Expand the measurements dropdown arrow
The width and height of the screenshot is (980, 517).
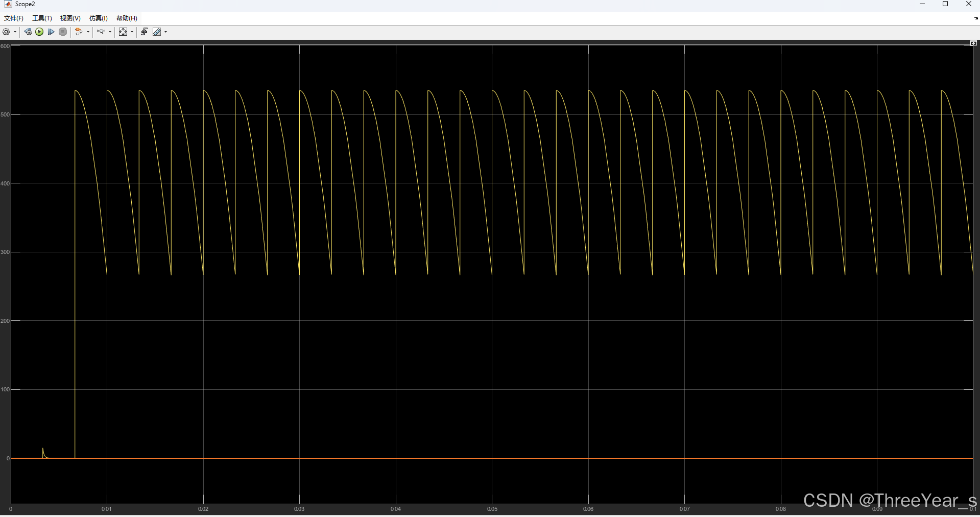click(x=166, y=32)
